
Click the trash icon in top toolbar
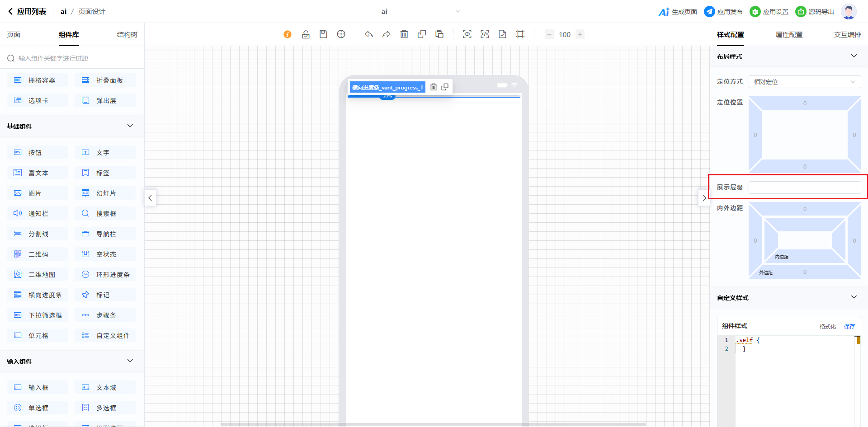404,34
